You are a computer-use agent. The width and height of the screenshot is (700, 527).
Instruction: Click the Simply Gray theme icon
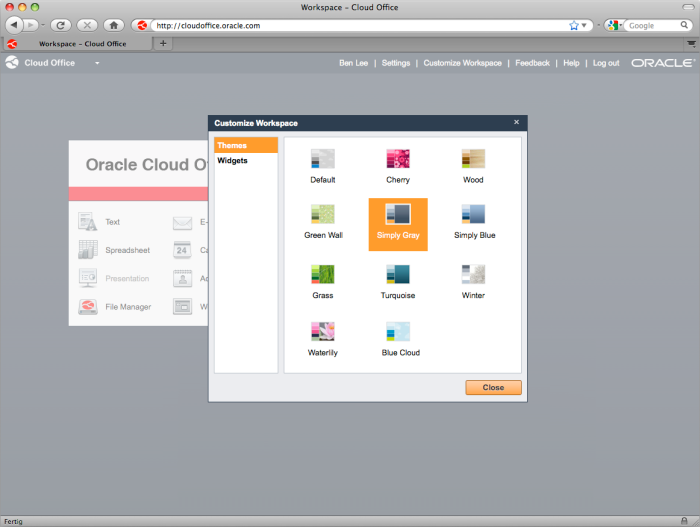point(398,214)
